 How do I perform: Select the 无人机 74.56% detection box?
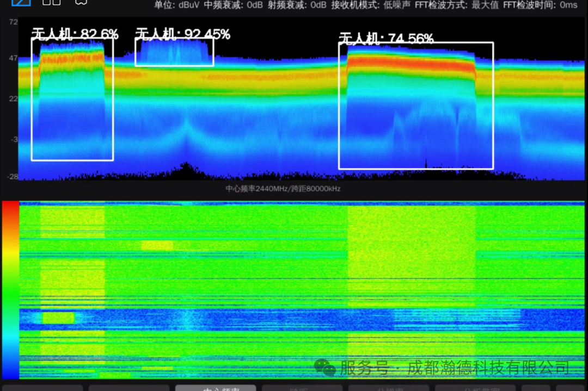(x=416, y=106)
